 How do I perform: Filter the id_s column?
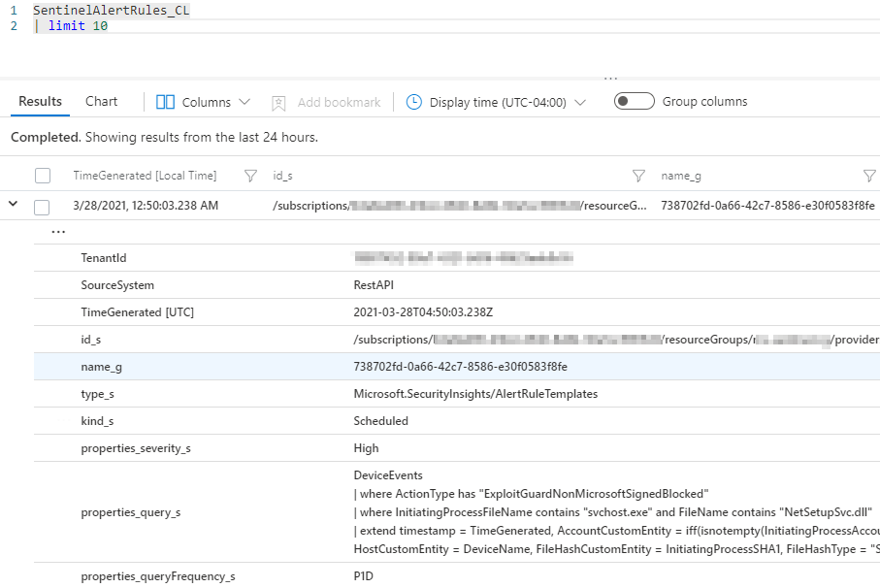coord(638,177)
